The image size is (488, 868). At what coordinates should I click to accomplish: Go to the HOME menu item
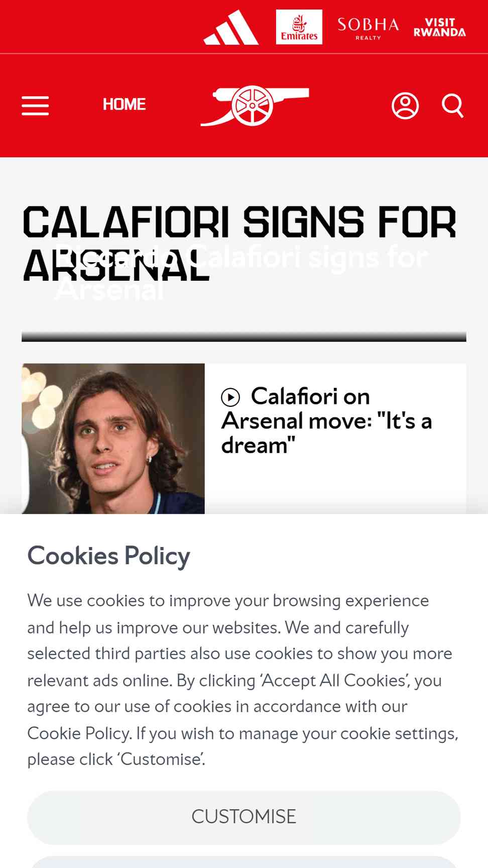124,104
